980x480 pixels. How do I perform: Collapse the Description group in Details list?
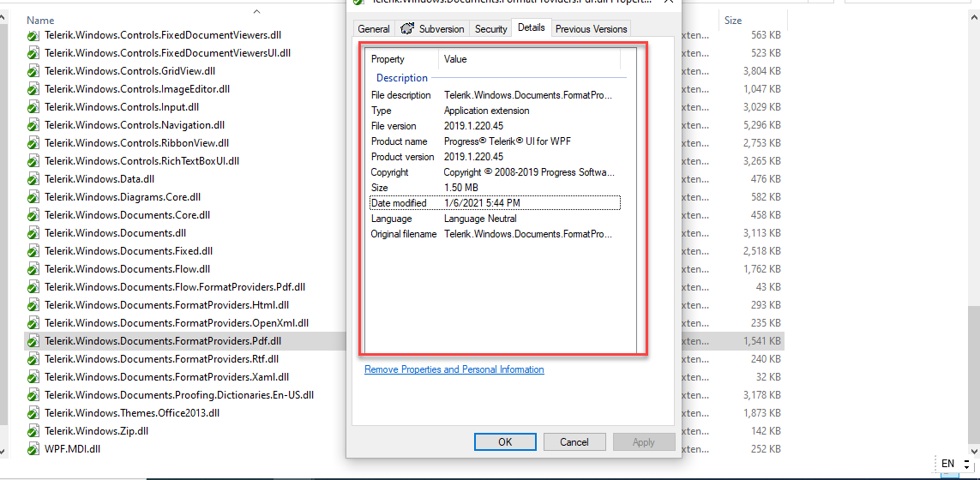tap(402, 78)
